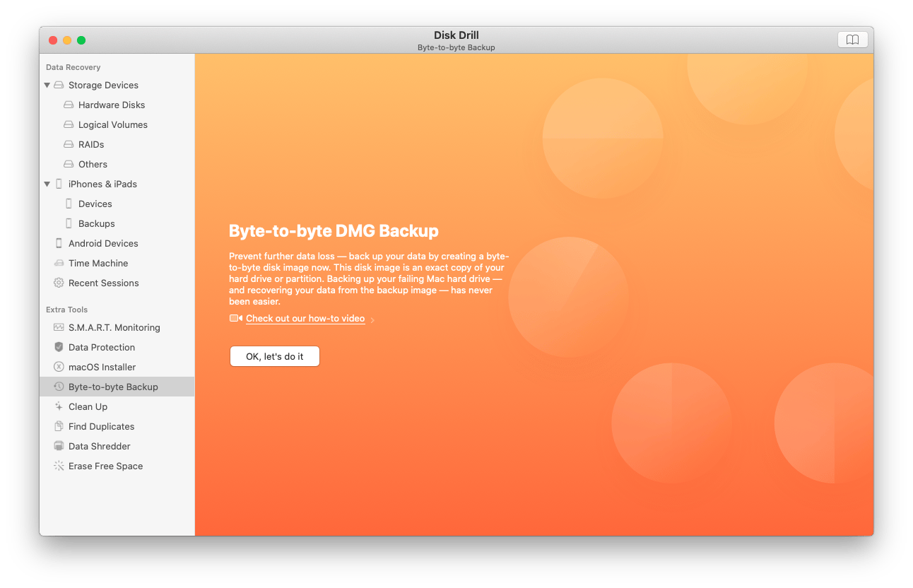Click the Backups phone icon
Screen dimensions: 913x588
tap(69, 223)
